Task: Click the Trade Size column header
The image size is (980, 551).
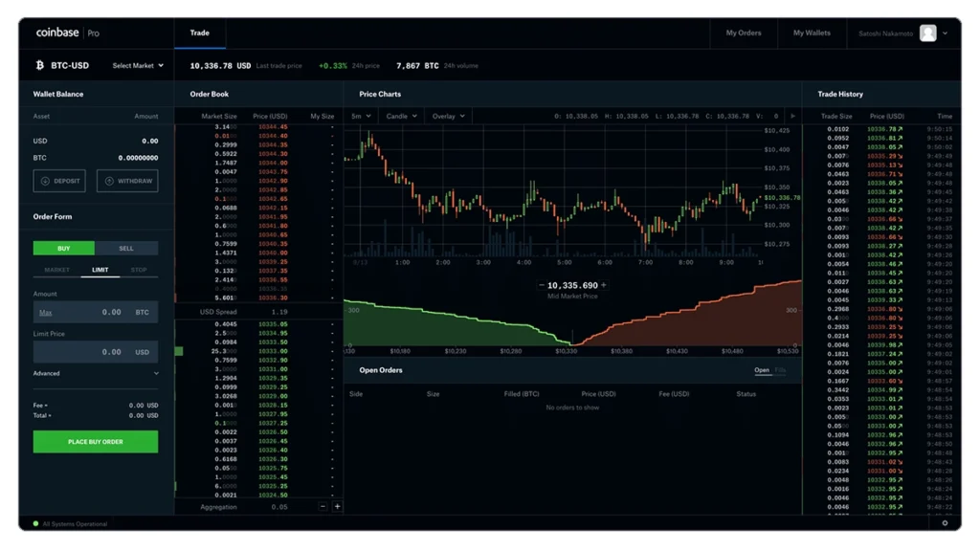Action: point(836,116)
